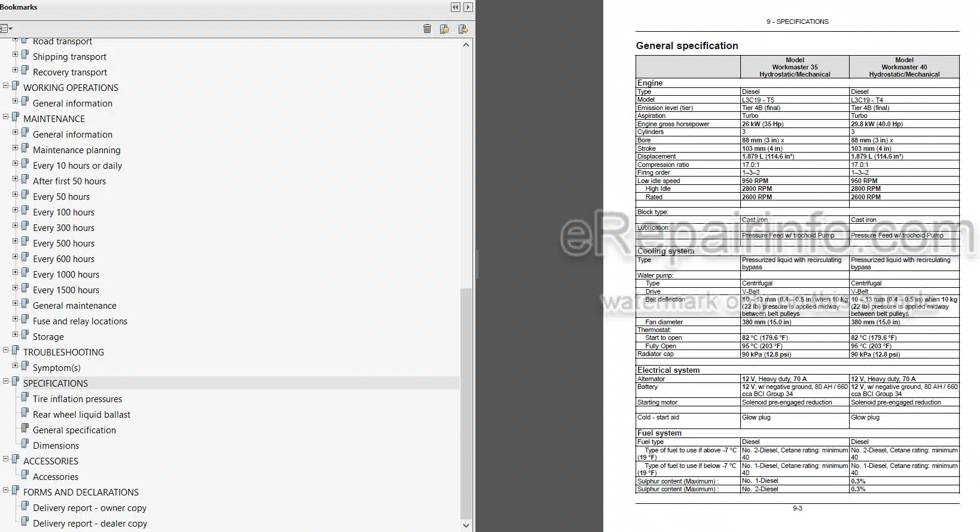Expand the Maintenance planning bookmark
The width and height of the screenshot is (980, 532).
coord(16,148)
